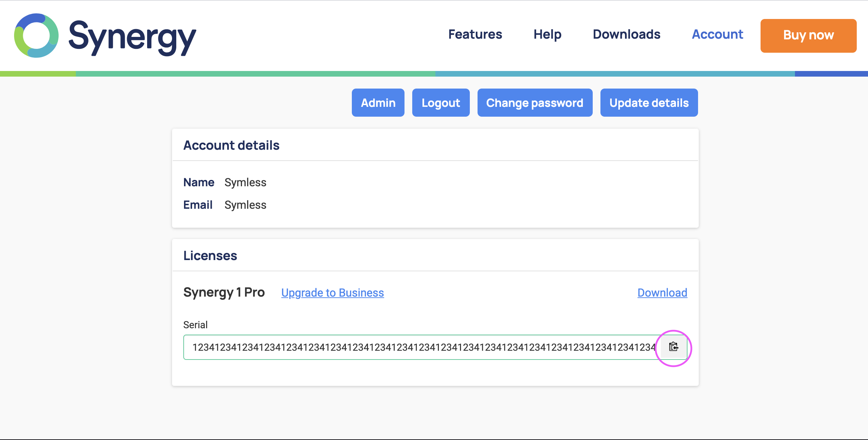Select the Account nav item
Screen dimensions: 868x440
717,34
